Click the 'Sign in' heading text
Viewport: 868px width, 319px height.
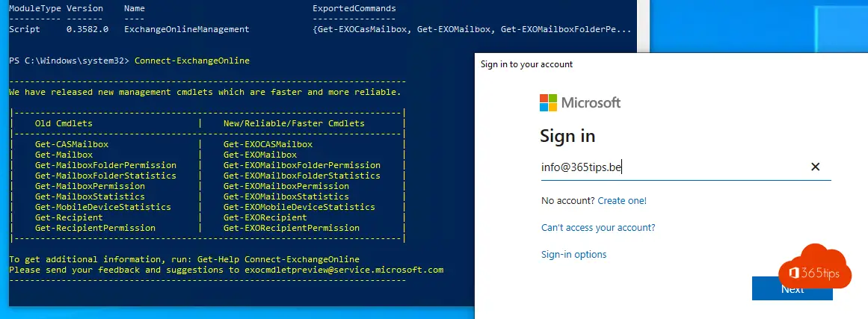pyautogui.click(x=567, y=135)
